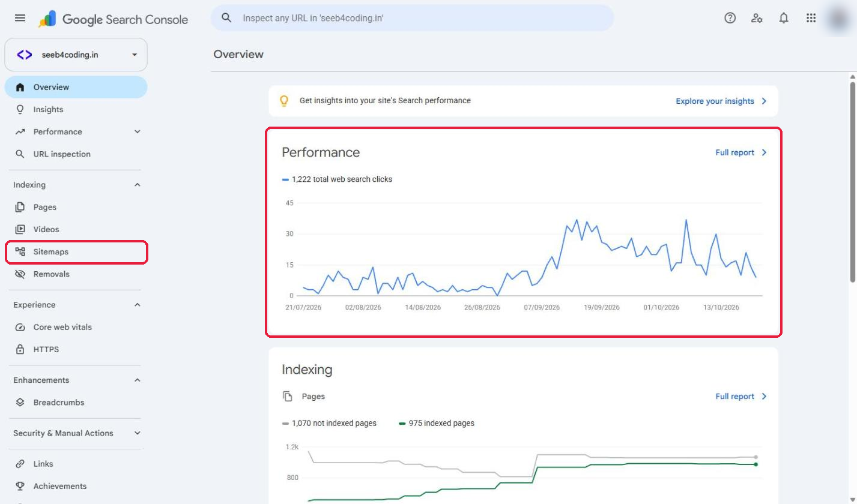The image size is (857, 504).
Task: Click the 1,222 total web search clicks legend
Action: pyautogui.click(x=337, y=179)
